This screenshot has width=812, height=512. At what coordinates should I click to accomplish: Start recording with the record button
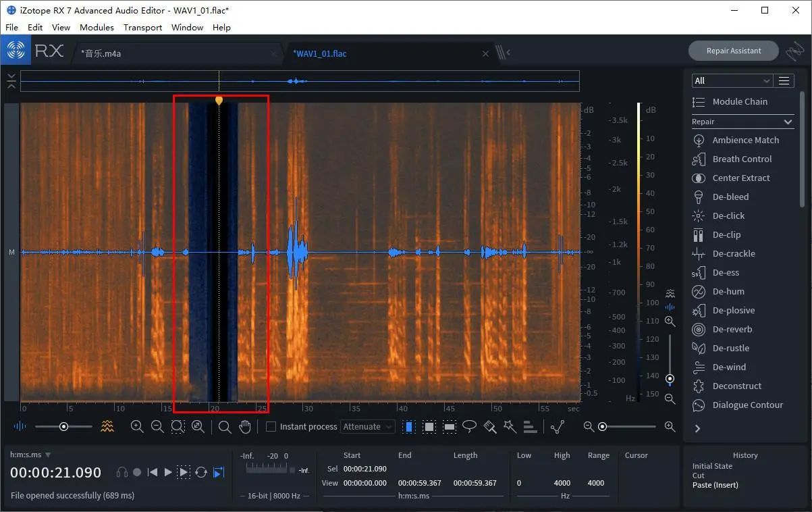pyautogui.click(x=137, y=472)
